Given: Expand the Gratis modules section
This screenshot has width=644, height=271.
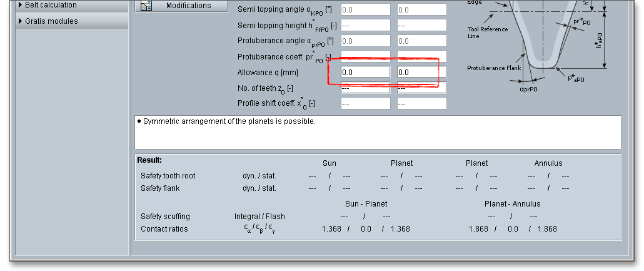Looking at the screenshot, I should 51,21.
